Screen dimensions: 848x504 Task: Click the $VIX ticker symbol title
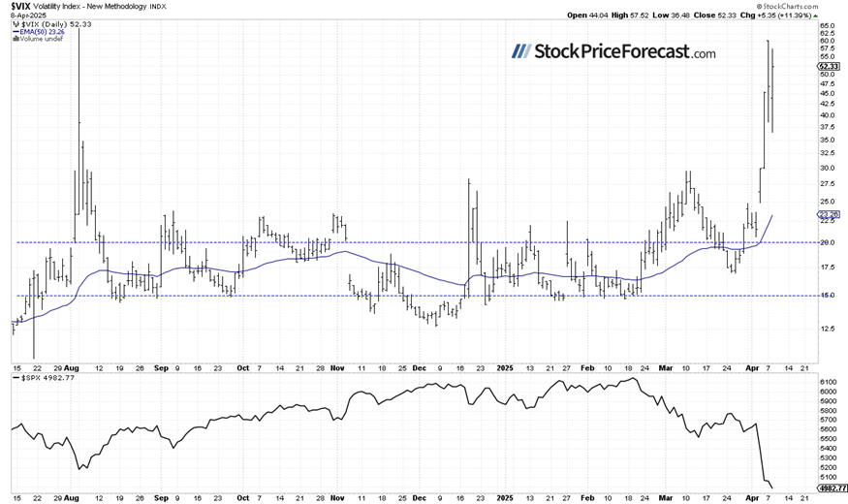tap(17, 6)
